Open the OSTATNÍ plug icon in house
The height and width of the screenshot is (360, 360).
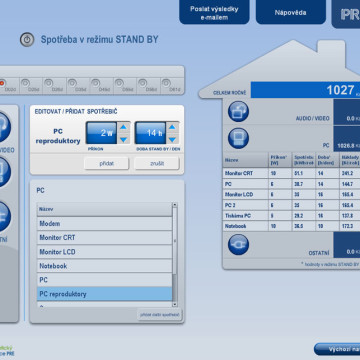(238, 244)
